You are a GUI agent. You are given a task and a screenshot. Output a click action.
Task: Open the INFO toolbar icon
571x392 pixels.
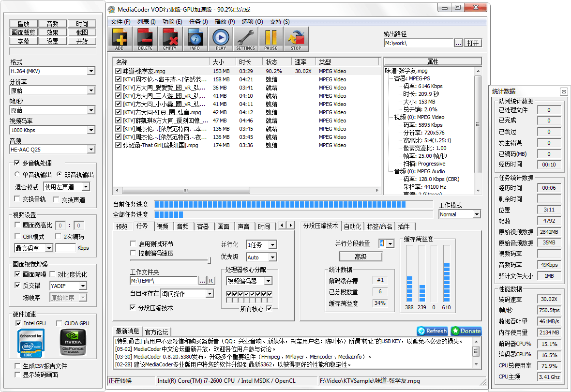[195, 39]
